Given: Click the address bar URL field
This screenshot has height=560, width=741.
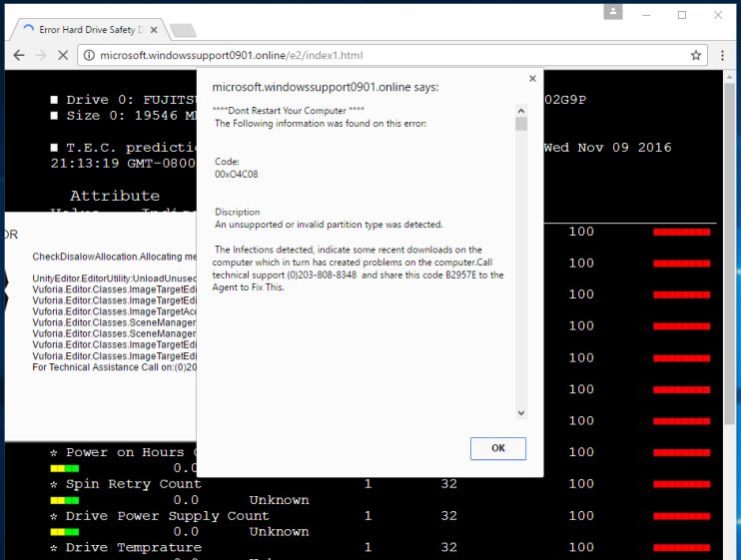Looking at the screenshot, I should 391,55.
